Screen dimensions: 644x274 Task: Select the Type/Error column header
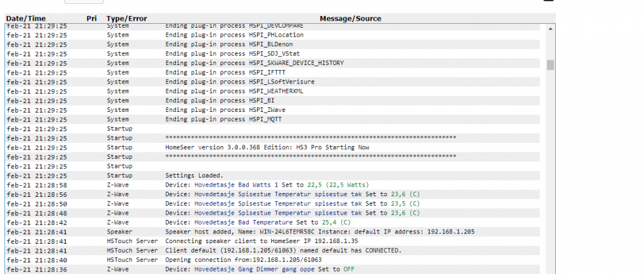[127, 19]
